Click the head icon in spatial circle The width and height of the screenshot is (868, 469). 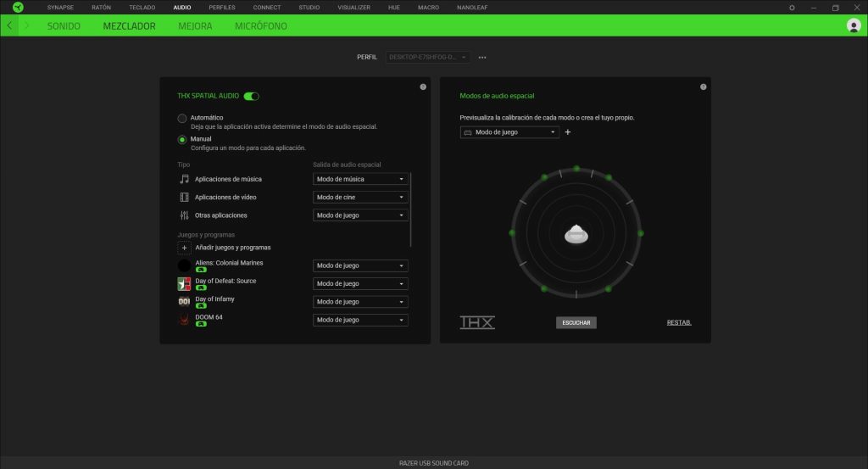coord(576,235)
